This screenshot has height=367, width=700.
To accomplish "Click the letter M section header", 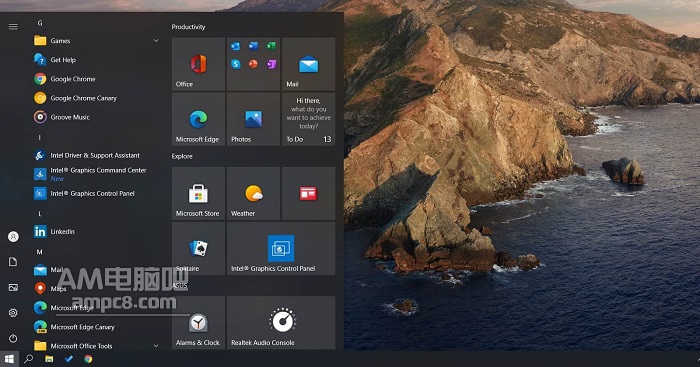I will [x=40, y=252].
